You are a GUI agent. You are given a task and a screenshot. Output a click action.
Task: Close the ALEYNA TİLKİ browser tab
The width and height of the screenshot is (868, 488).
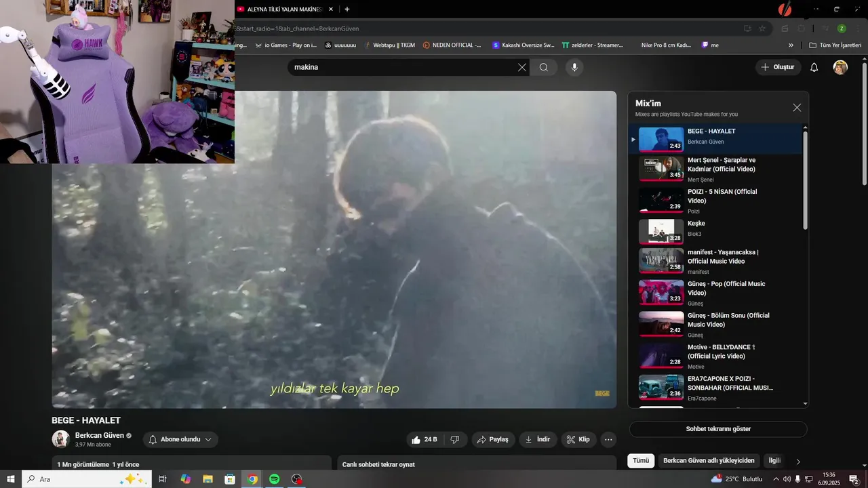[330, 9]
